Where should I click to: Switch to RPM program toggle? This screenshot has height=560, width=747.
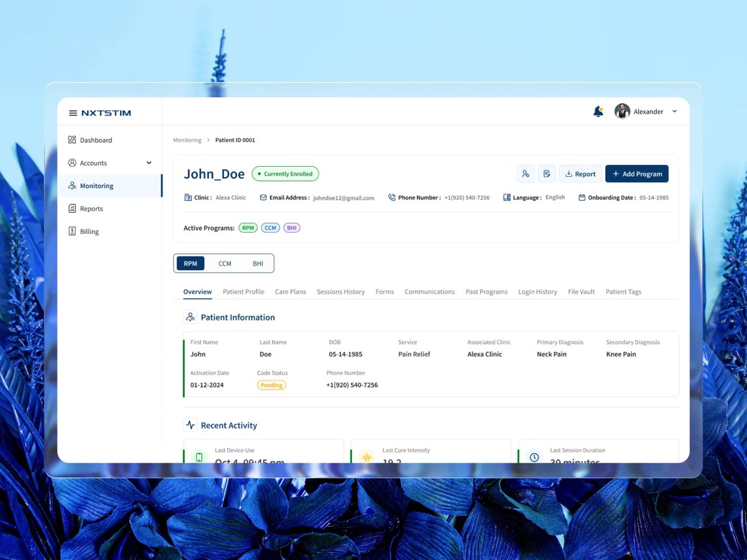point(190,263)
